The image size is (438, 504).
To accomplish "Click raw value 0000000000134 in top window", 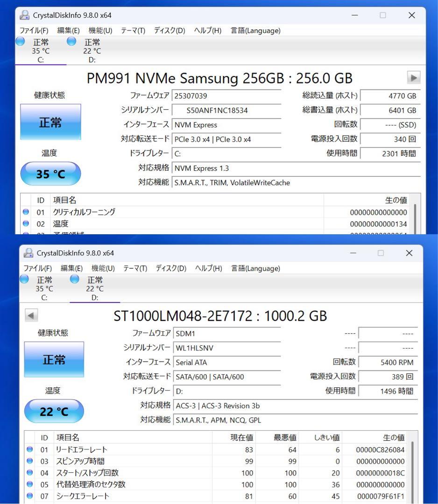I will coord(379,224).
